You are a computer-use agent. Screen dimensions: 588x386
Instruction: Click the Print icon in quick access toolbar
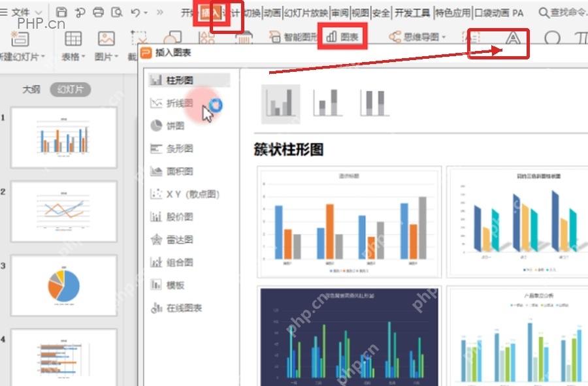point(98,12)
